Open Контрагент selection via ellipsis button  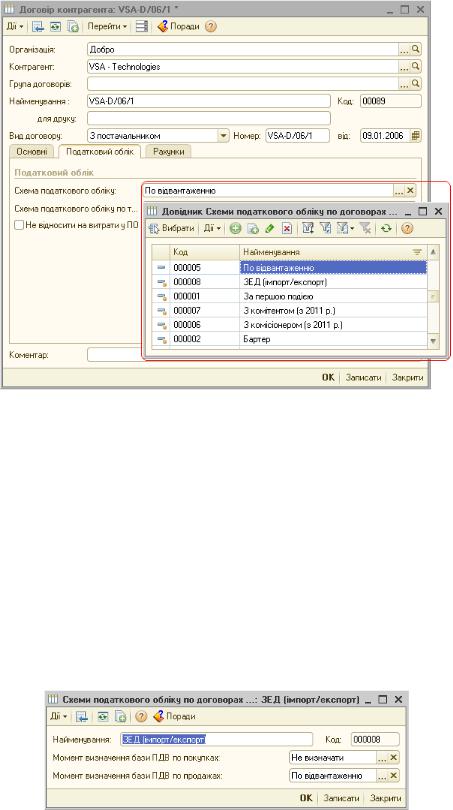coord(404,67)
